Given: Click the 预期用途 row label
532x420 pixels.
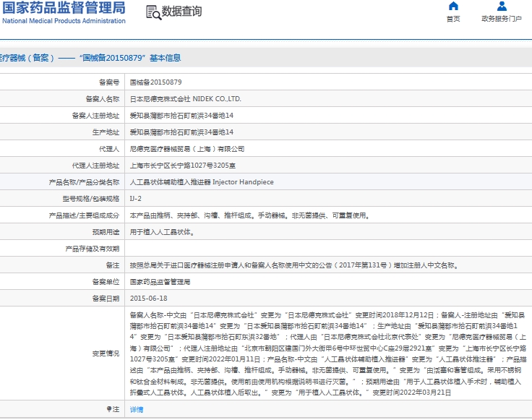Looking at the screenshot, I should coord(106,232).
